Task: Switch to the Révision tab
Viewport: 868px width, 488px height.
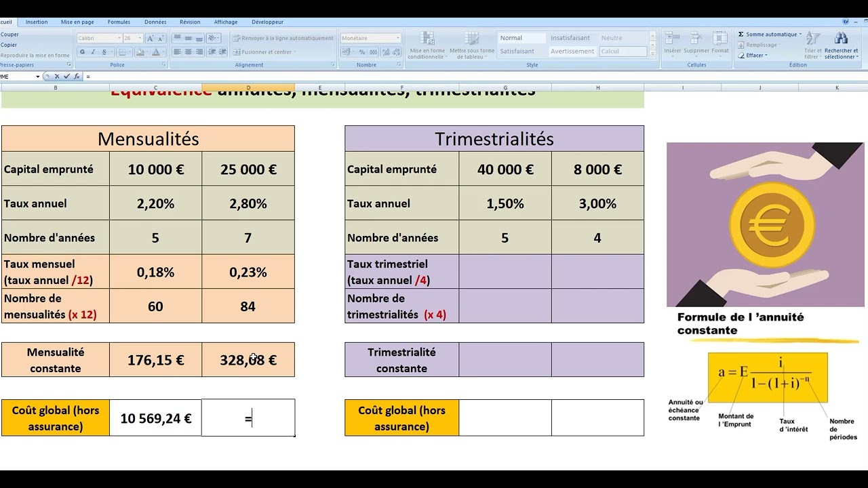Action: (190, 22)
